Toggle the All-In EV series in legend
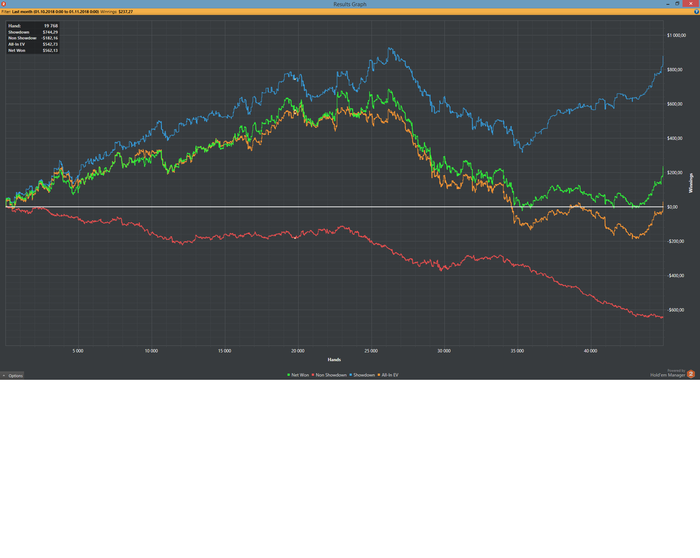The width and height of the screenshot is (700, 558). (x=388, y=375)
